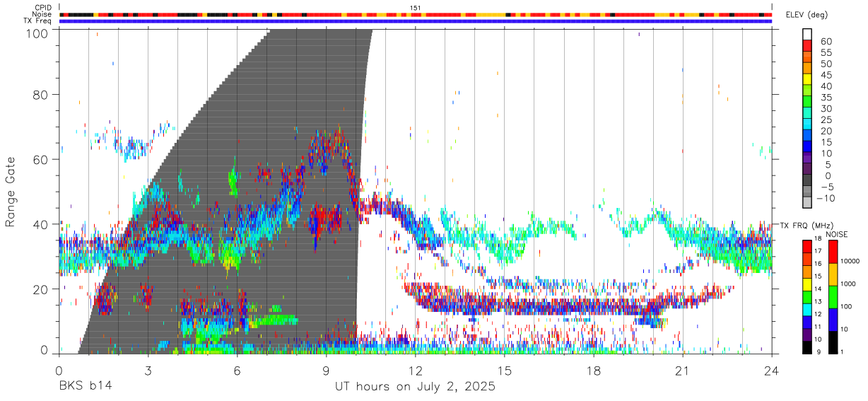Click UT hour tick label 6
This screenshot has width=868, height=401.
pos(237,369)
